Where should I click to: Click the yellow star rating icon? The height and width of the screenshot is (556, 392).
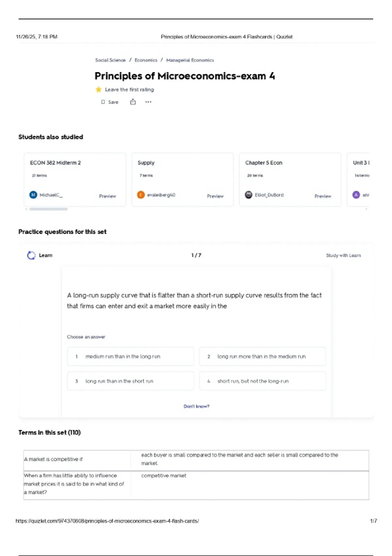(x=98, y=90)
